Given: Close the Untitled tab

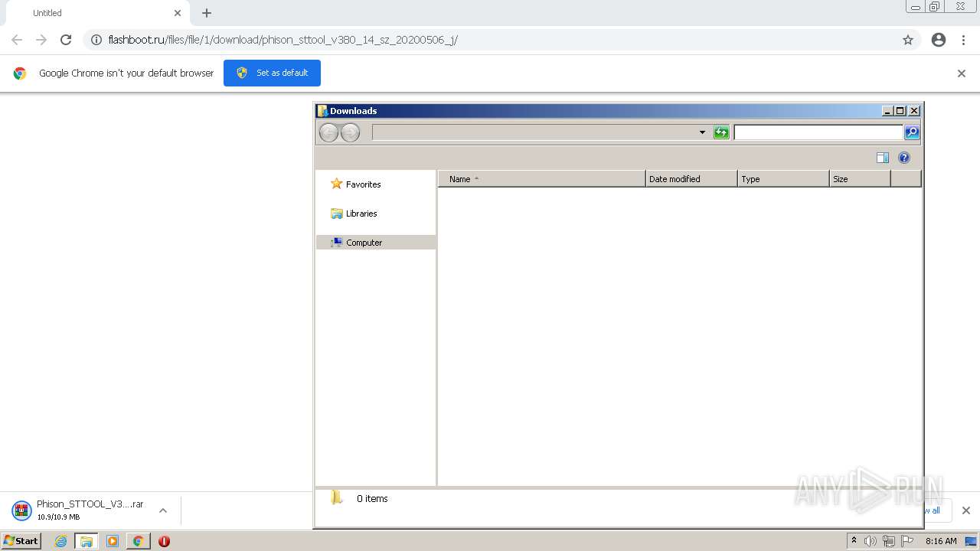Looking at the screenshot, I should 178,13.
